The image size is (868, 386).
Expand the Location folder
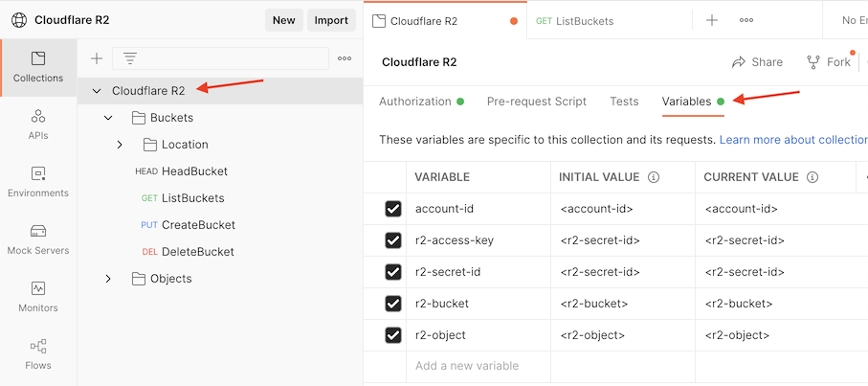120,145
